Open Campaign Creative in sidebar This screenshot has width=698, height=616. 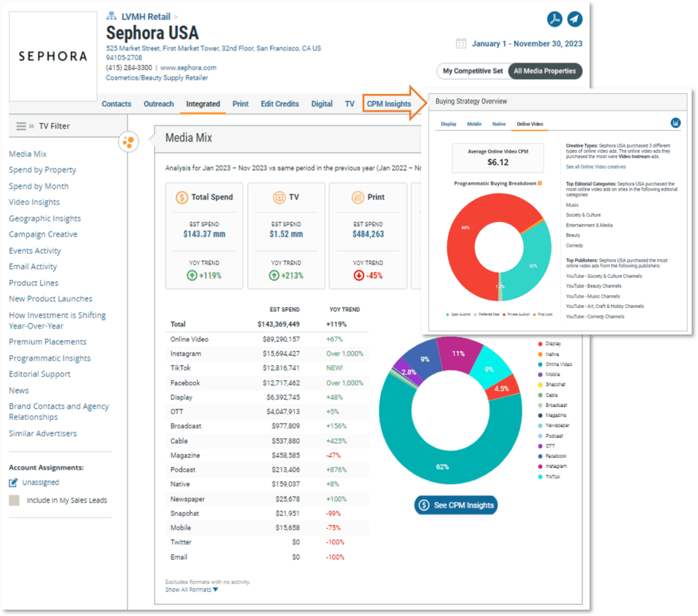43,234
